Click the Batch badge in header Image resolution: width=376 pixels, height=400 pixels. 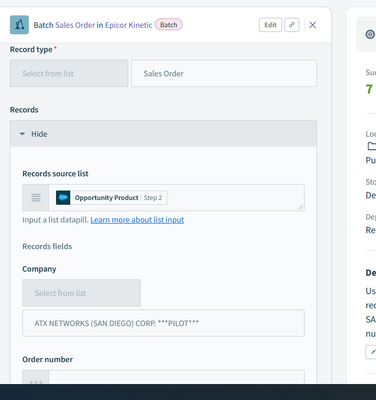pyautogui.click(x=169, y=25)
